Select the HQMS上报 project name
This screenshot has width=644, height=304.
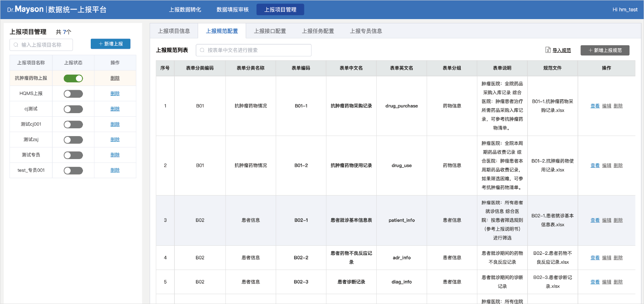pos(31,93)
